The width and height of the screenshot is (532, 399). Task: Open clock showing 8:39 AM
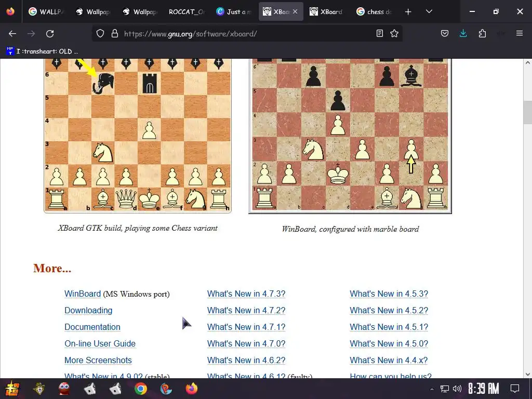pos(484,389)
